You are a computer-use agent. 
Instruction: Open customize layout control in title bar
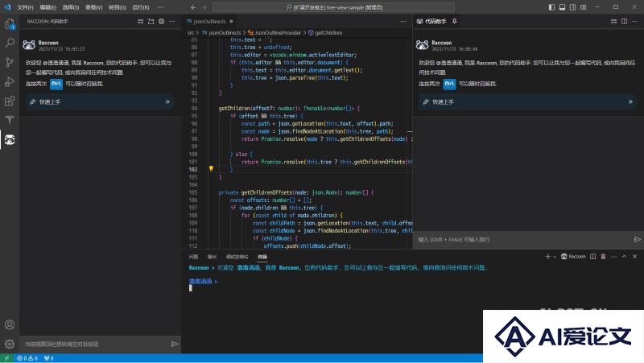point(583,7)
